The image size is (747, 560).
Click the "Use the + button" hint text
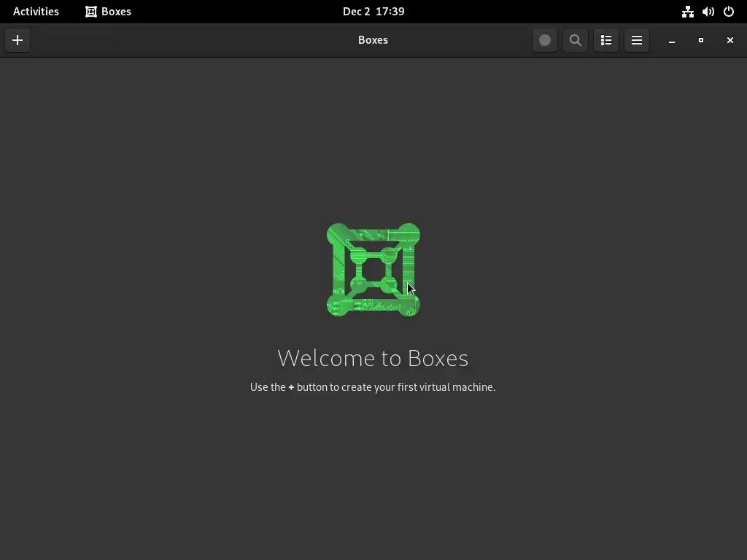373,387
